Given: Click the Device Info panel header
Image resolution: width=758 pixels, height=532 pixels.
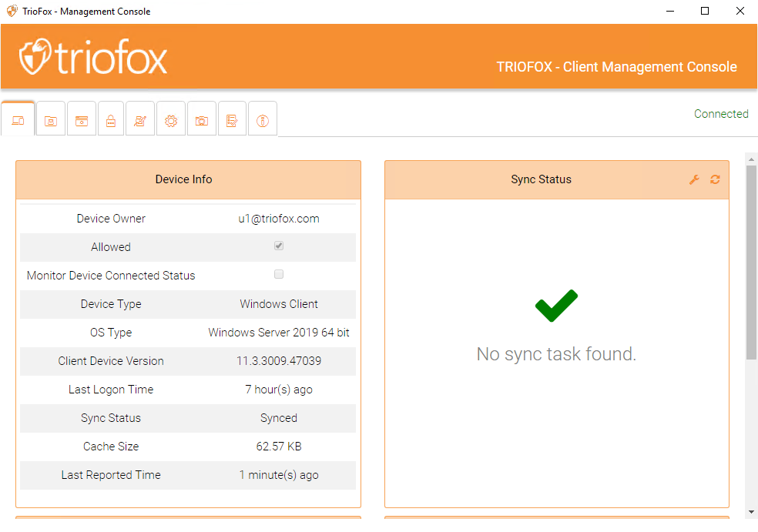Looking at the screenshot, I should [x=189, y=179].
